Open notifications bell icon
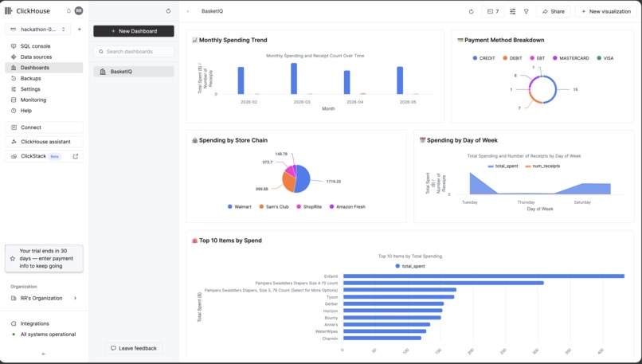Screen dimensions: 642x364 point(69,11)
